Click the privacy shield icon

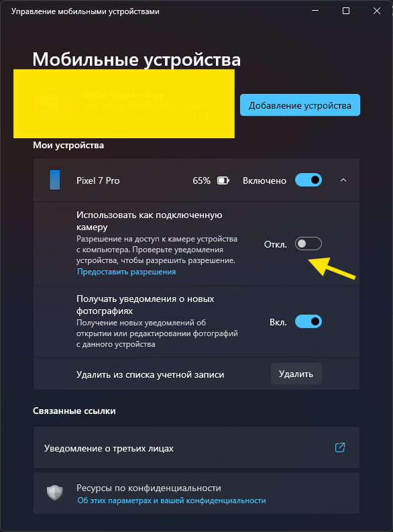tap(55, 492)
